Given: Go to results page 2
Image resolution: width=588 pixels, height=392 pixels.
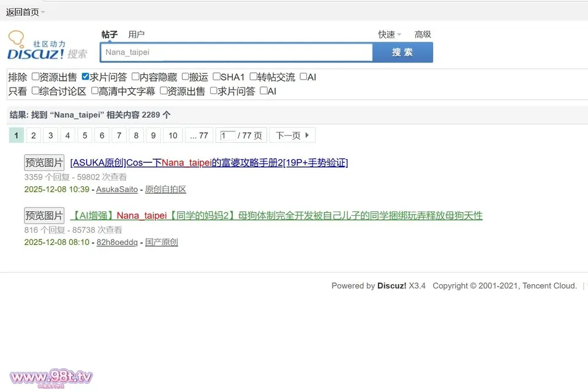Looking at the screenshot, I should [33, 135].
